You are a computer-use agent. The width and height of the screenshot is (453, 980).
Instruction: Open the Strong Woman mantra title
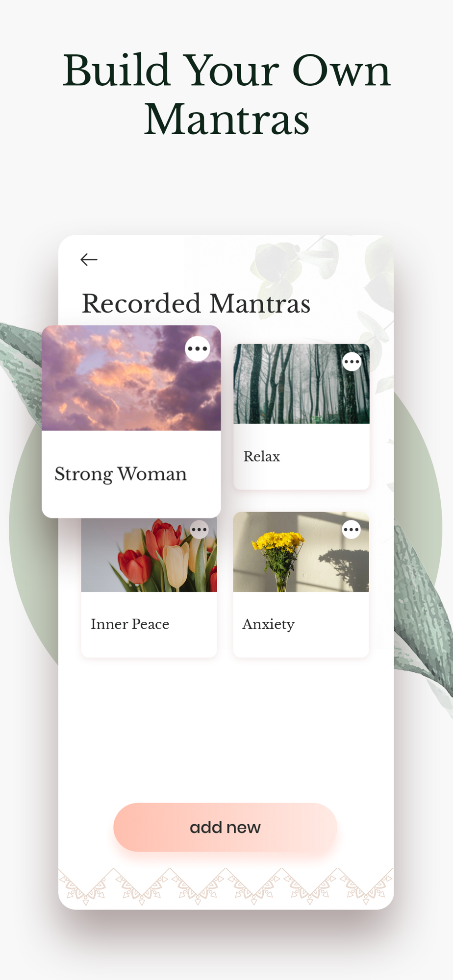(121, 474)
